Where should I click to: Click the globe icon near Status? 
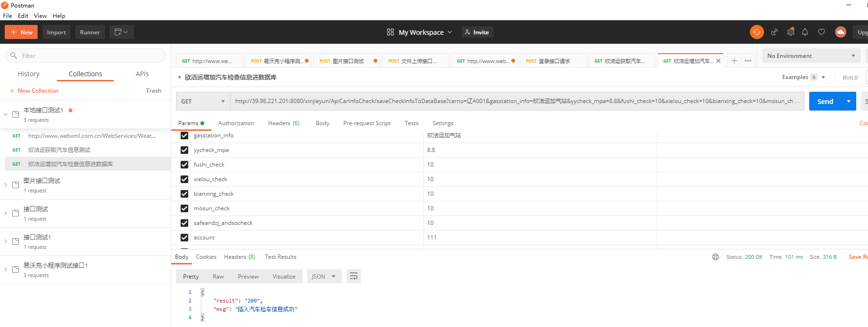pos(716,257)
